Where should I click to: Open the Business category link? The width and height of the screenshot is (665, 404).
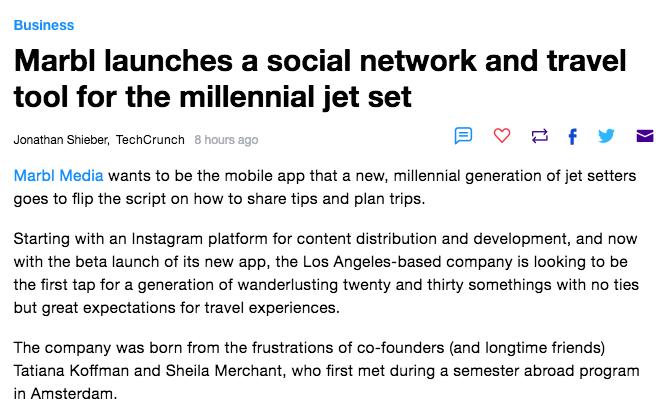44,25
